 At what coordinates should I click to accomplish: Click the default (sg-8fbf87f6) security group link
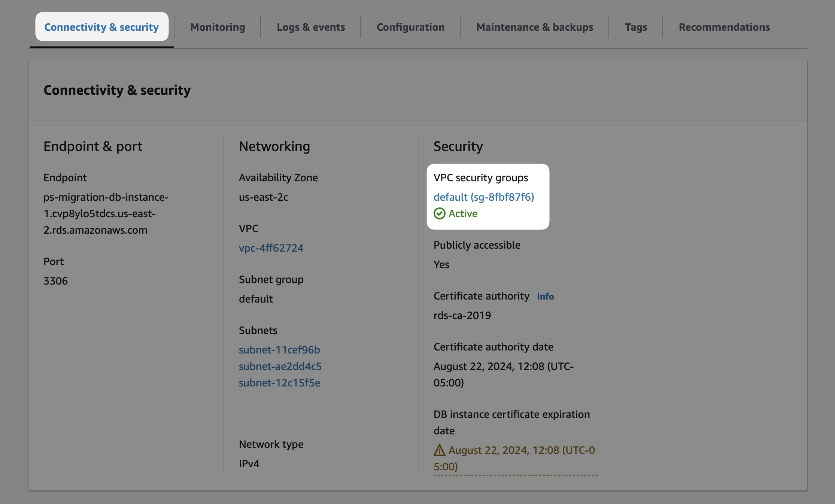pos(484,195)
